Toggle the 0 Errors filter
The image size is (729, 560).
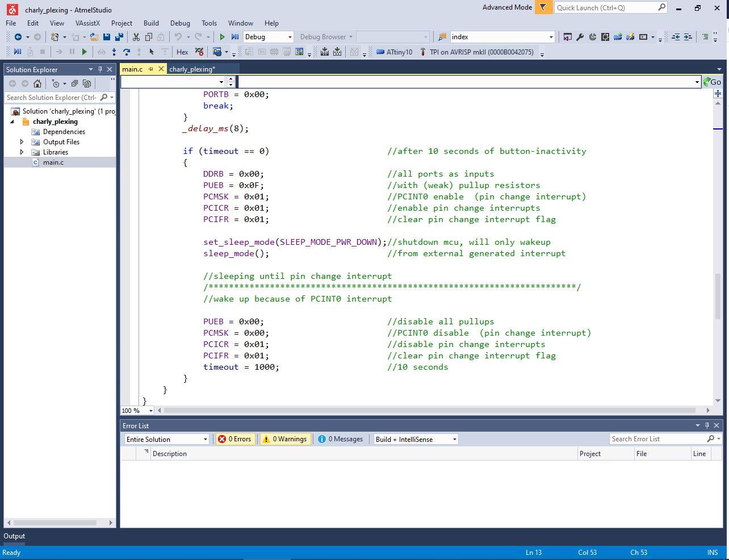235,439
